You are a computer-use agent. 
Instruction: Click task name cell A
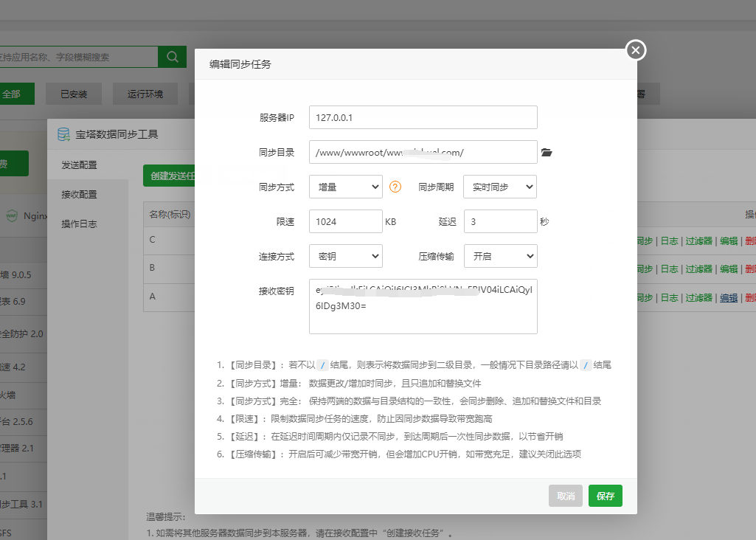(169, 297)
